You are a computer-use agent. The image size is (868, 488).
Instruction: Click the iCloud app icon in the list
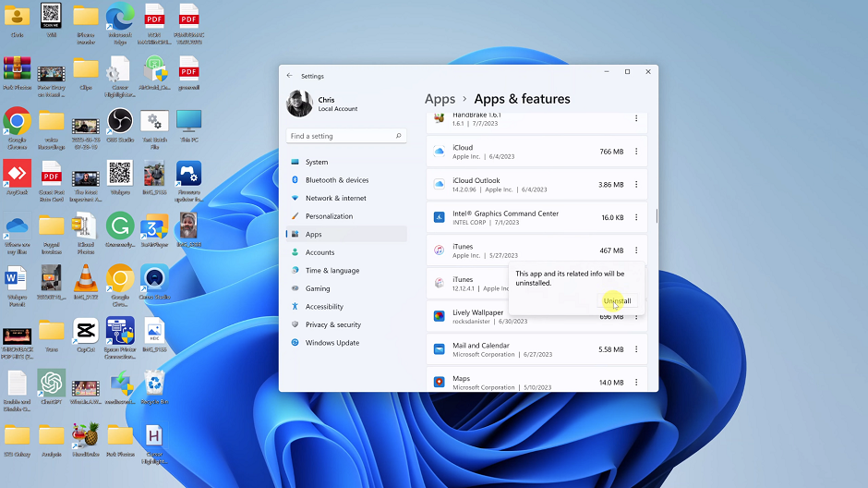click(439, 152)
